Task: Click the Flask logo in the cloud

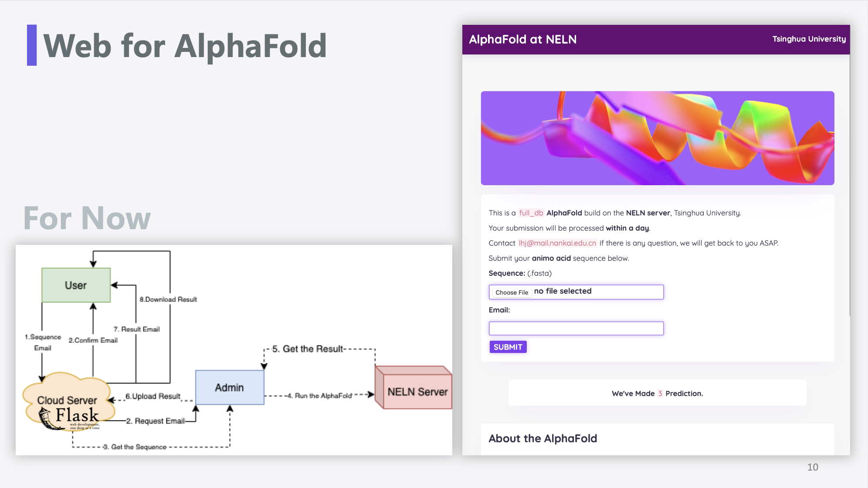Action: 70,419
